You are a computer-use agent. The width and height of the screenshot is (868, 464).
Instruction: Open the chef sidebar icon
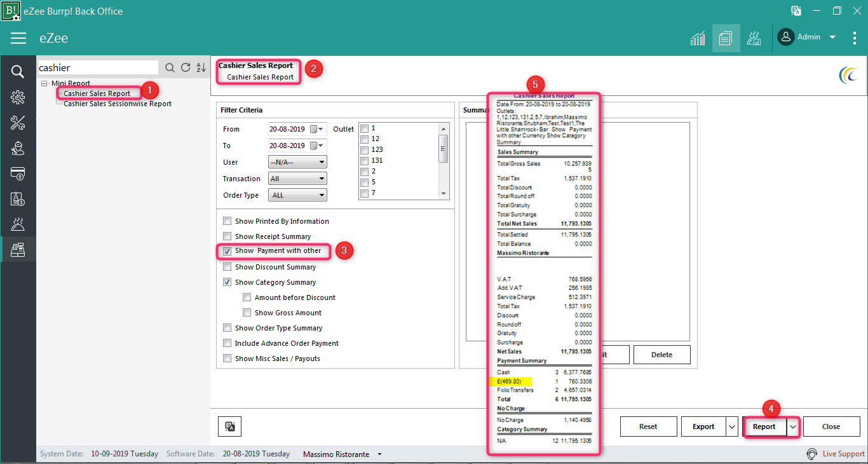click(x=18, y=148)
